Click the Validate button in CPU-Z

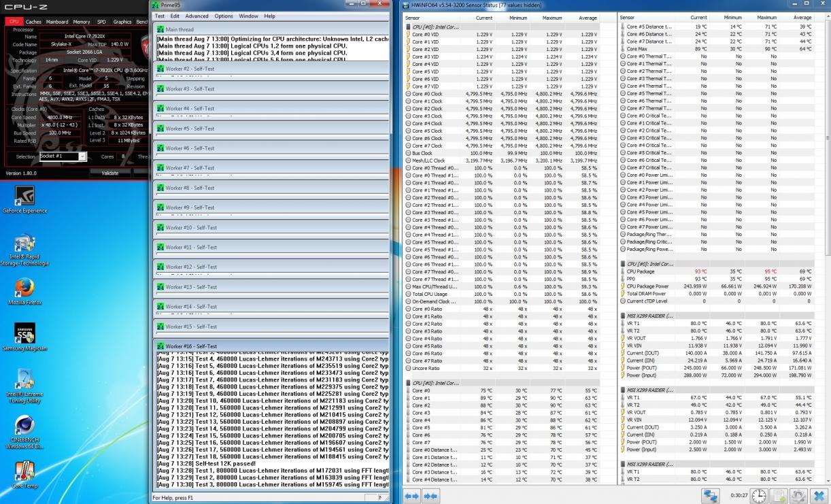(109, 173)
